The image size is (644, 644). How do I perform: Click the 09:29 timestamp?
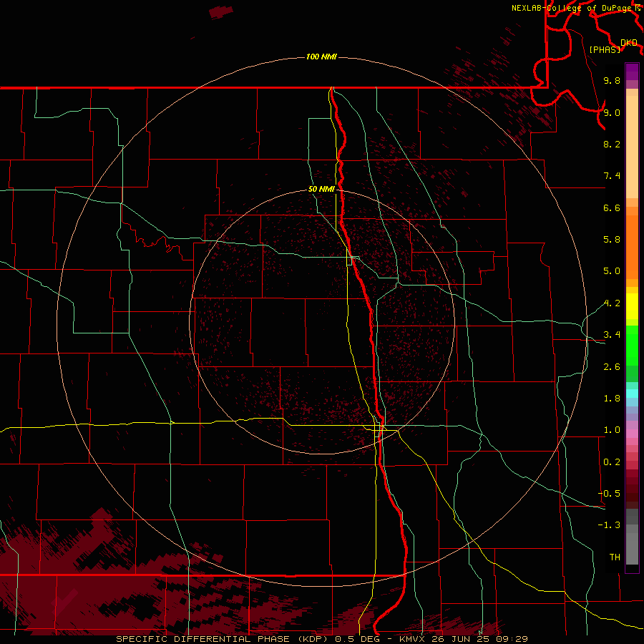(x=512, y=639)
